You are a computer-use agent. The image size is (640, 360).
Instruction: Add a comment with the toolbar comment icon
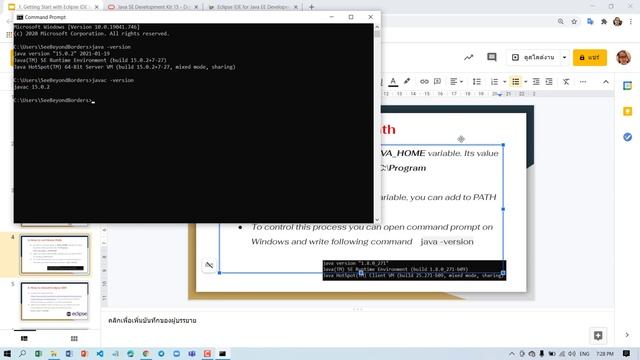[x=437, y=82]
